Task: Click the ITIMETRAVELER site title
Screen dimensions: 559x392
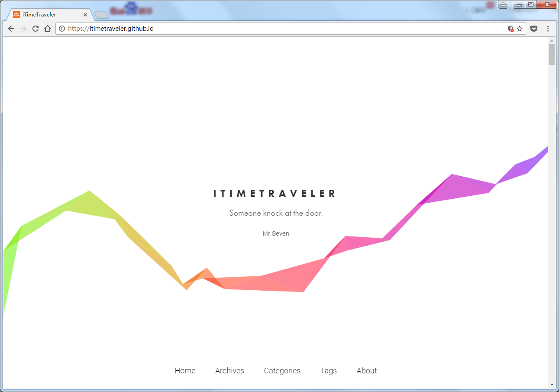Action: [275, 194]
